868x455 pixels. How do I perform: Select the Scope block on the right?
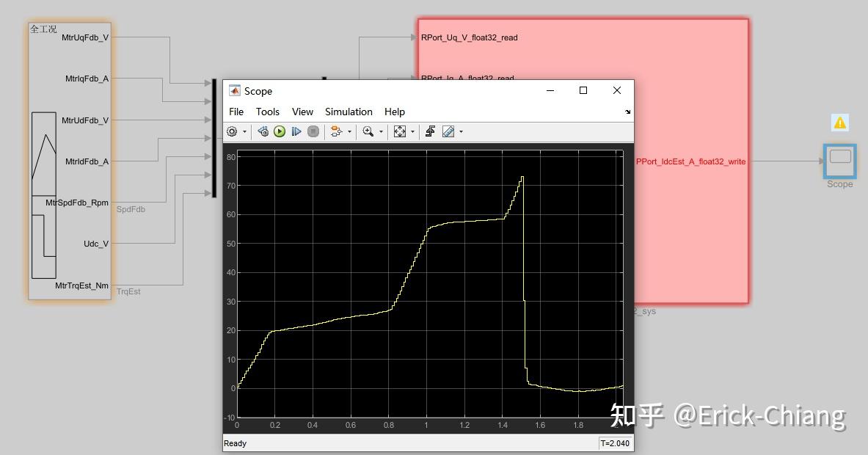839,160
